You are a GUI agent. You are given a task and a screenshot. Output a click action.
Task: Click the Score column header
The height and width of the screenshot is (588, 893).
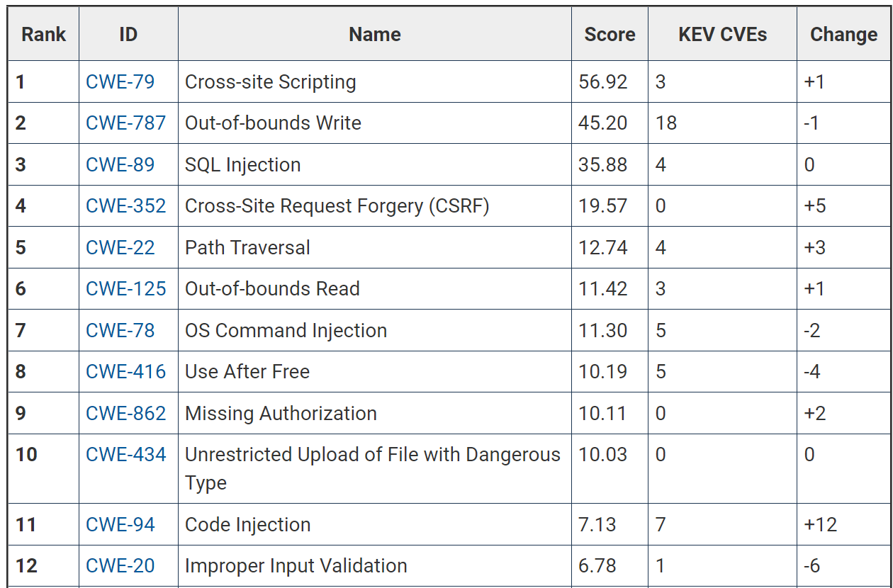[x=610, y=35]
